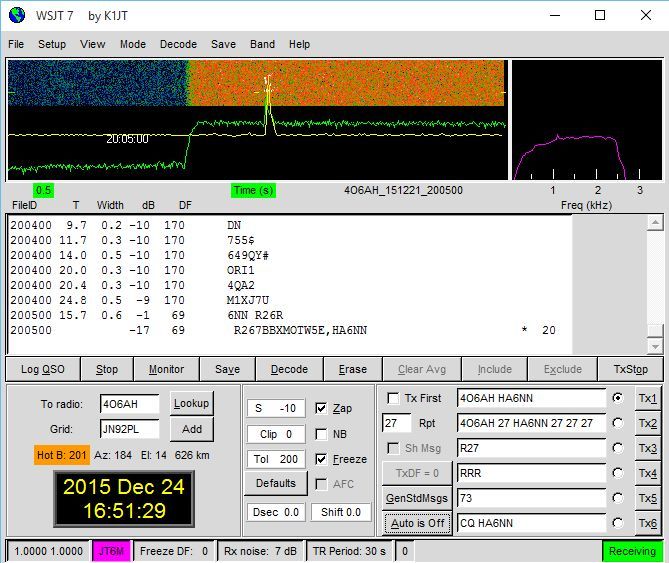Open the Help menu
This screenshot has height=563, width=669.
[x=299, y=44]
